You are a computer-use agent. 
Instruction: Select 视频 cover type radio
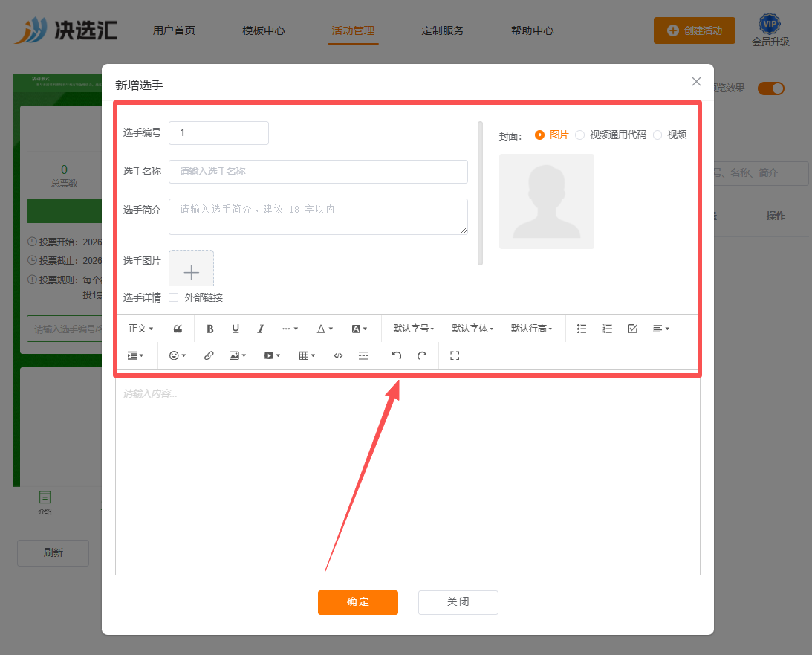pos(657,135)
